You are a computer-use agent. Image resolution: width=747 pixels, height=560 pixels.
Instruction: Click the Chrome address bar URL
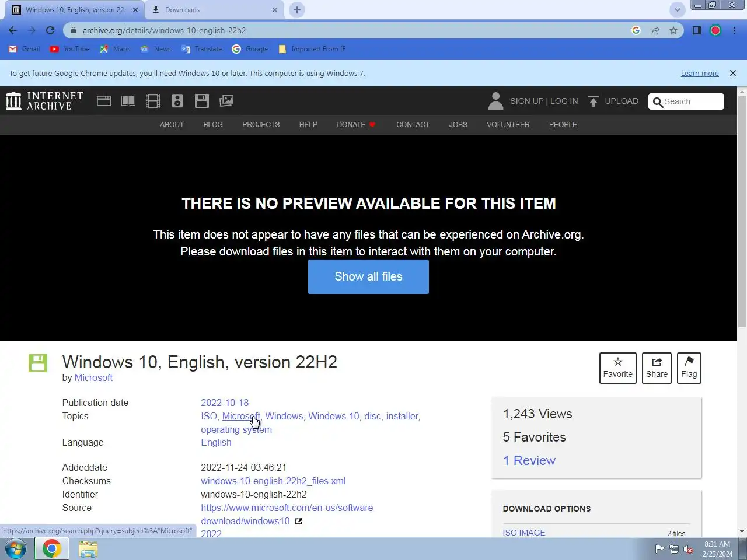tap(164, 30)
